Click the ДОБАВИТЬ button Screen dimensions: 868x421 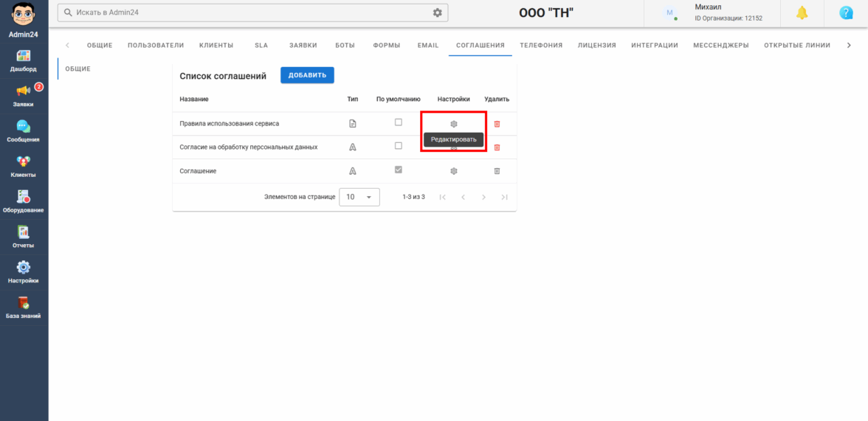click(307, 75)
